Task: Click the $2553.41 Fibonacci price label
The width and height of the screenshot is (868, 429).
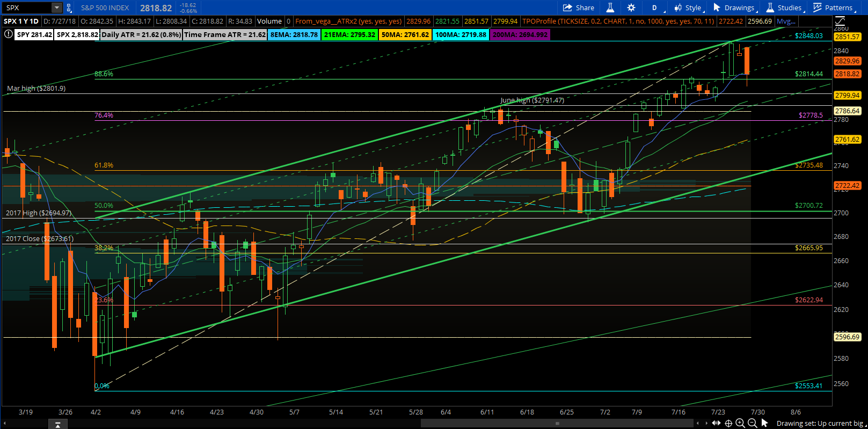Action: [809, 386]
